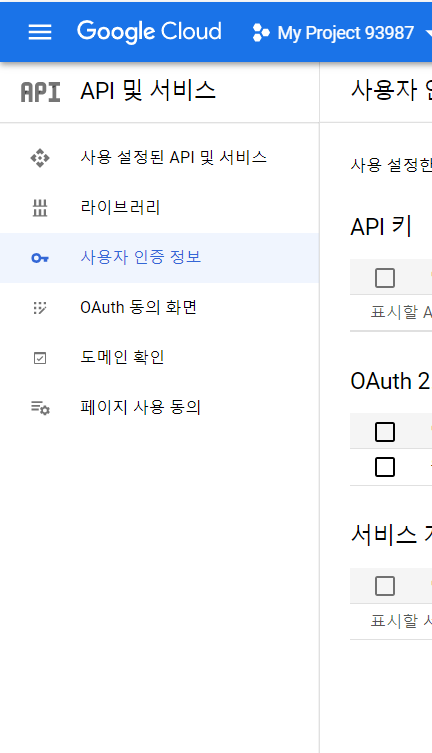The image size is (432, 753).
Task: Click the 'OAuth 2' section heading
Action: click(390, 381)
